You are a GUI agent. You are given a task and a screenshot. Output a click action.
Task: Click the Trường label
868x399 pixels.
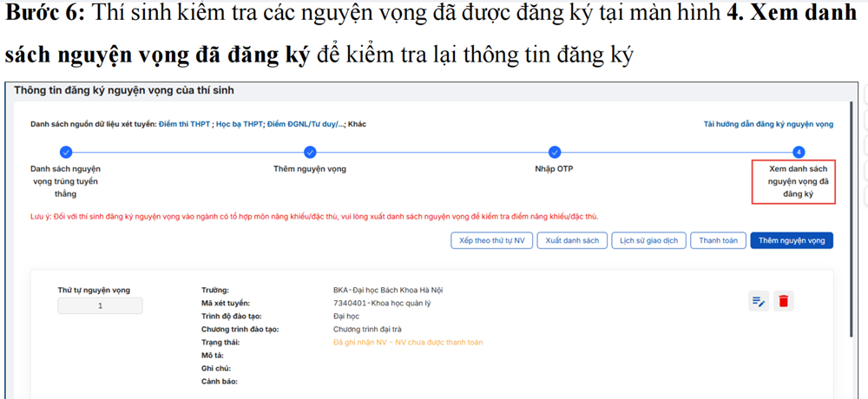pyautogui.click(x=215, y=290)
